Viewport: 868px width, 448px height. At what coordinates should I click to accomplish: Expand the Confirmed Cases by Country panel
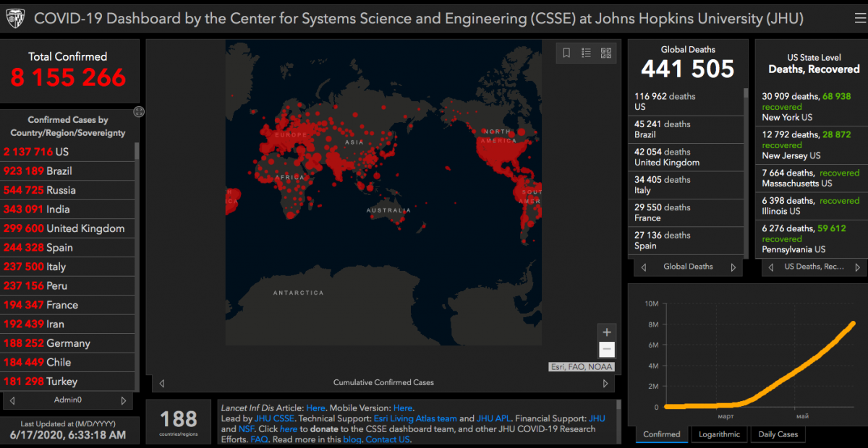[139, 111]
